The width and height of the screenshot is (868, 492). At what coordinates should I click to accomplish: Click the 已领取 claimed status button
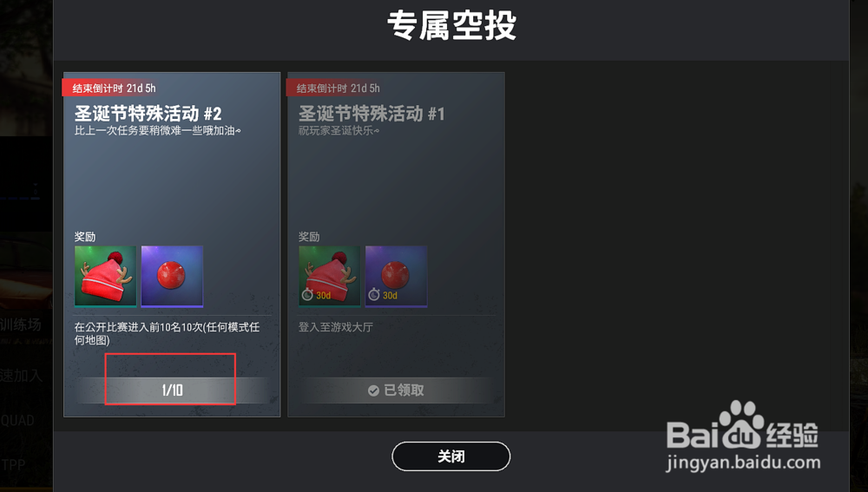click(397, 390)
